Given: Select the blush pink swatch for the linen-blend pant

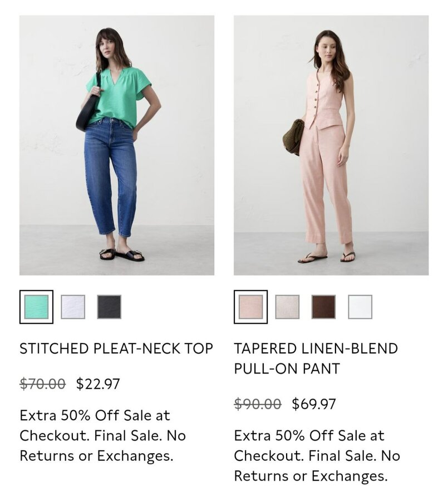Looking at the screenshot, I should [250, 307].
